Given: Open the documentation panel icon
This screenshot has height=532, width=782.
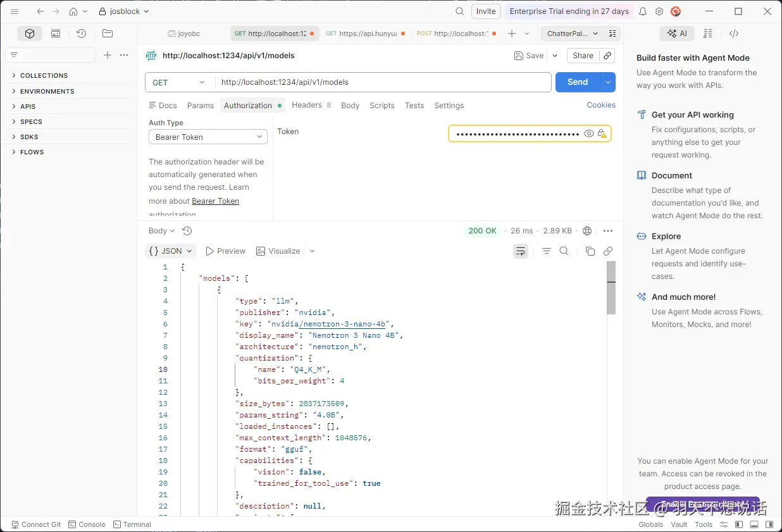Looking at the screenshot, I should [x=708, y=34].
